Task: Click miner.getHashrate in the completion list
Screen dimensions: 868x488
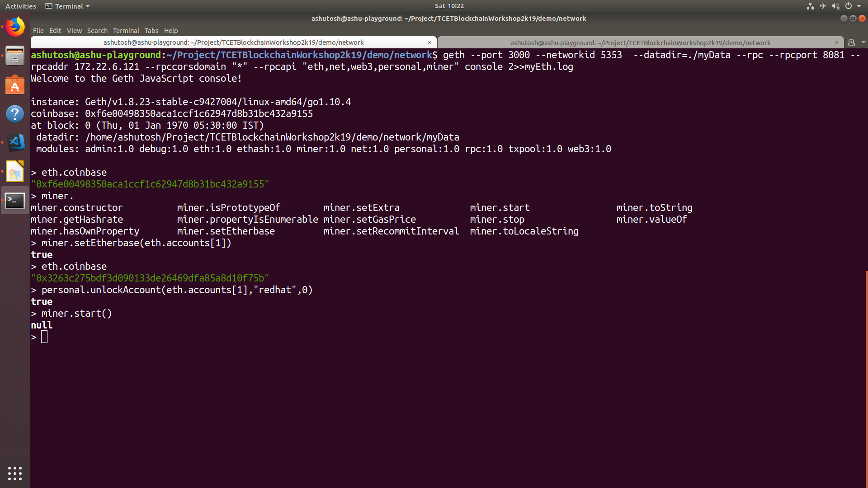Action: 77,220
